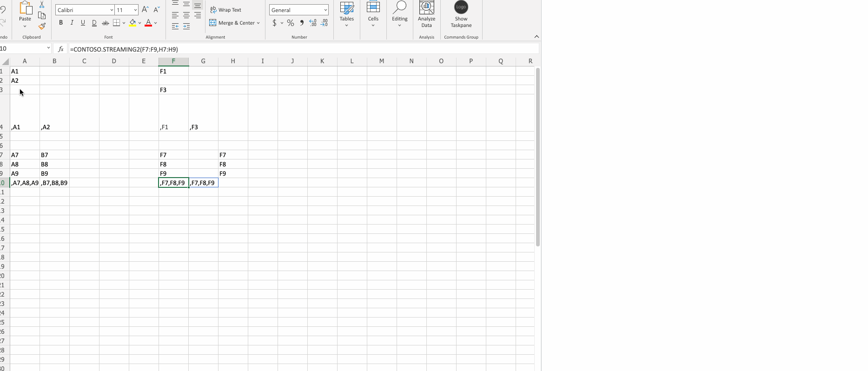Select column F header
The height and width of the screenshot is (371, 868).
(173, 61)
